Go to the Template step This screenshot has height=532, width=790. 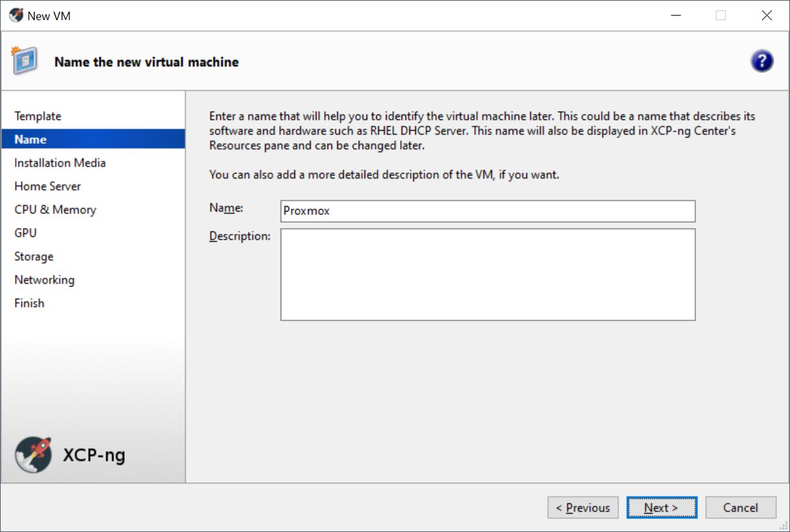38,116
